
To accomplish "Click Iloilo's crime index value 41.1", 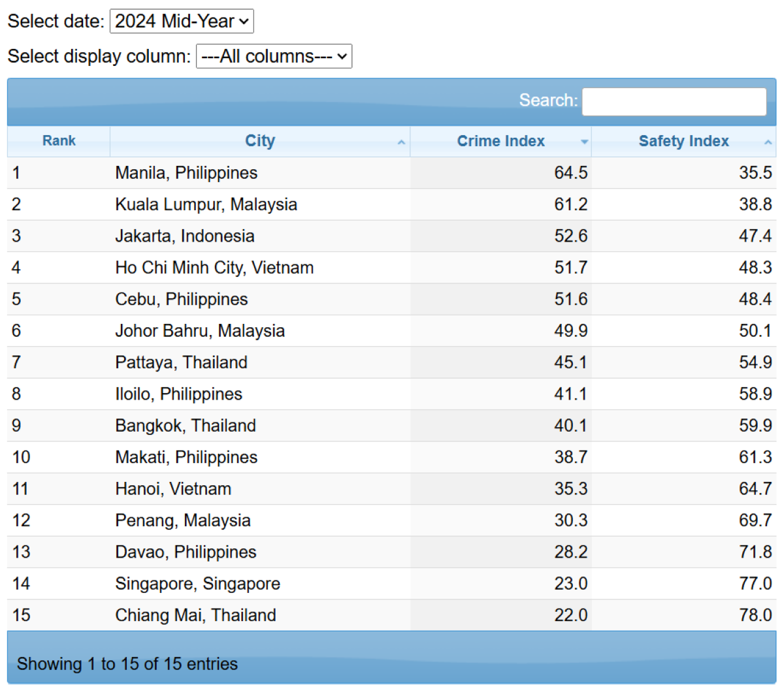I will coord(570,394).
